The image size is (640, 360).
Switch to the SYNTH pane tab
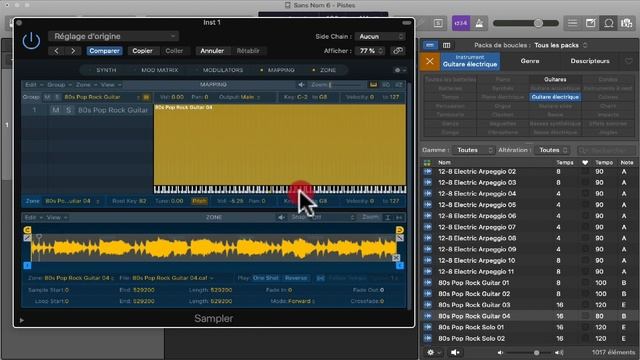coord(106,70)
